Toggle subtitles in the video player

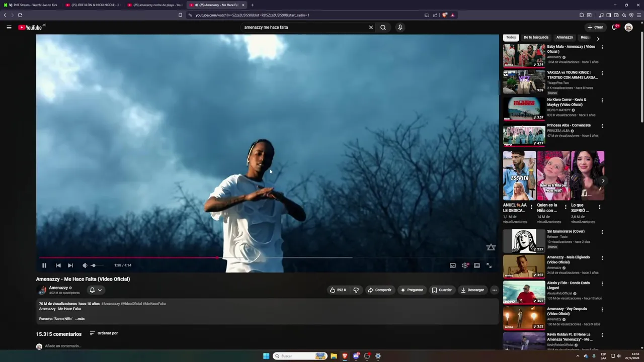tap(453, 265)
